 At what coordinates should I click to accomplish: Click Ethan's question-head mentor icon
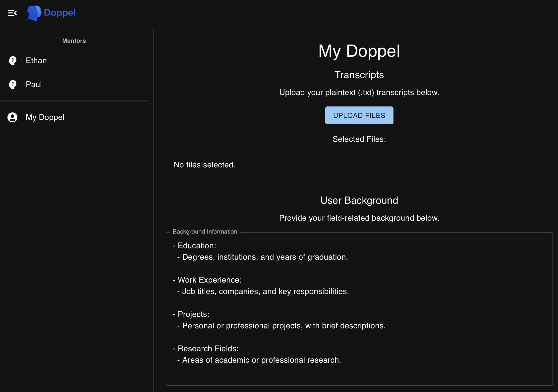point(12,60)
